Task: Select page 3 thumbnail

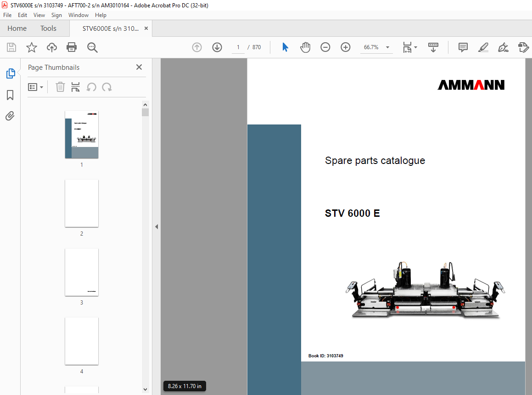Action: click(x=82, y=272)
